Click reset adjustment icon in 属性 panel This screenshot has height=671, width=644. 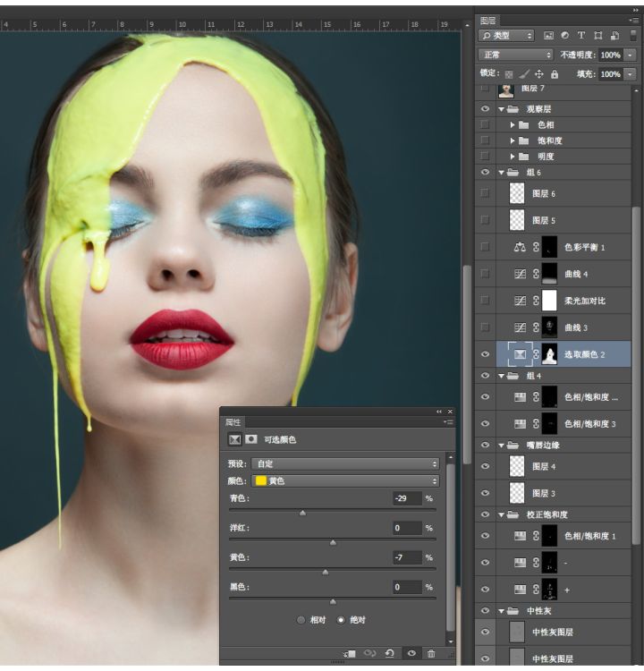pyautogui.click(x=389, y=653)
